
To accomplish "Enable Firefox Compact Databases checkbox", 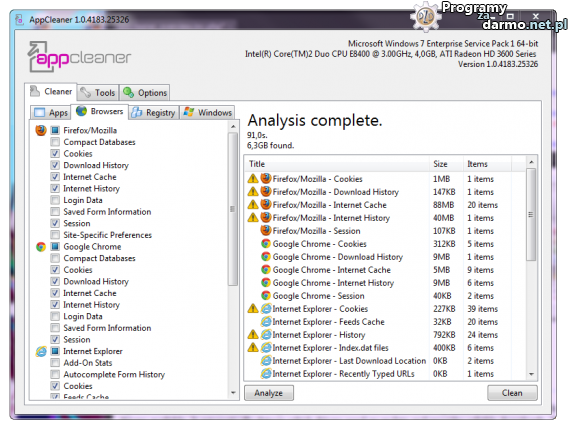I will [x=55, y=142].
